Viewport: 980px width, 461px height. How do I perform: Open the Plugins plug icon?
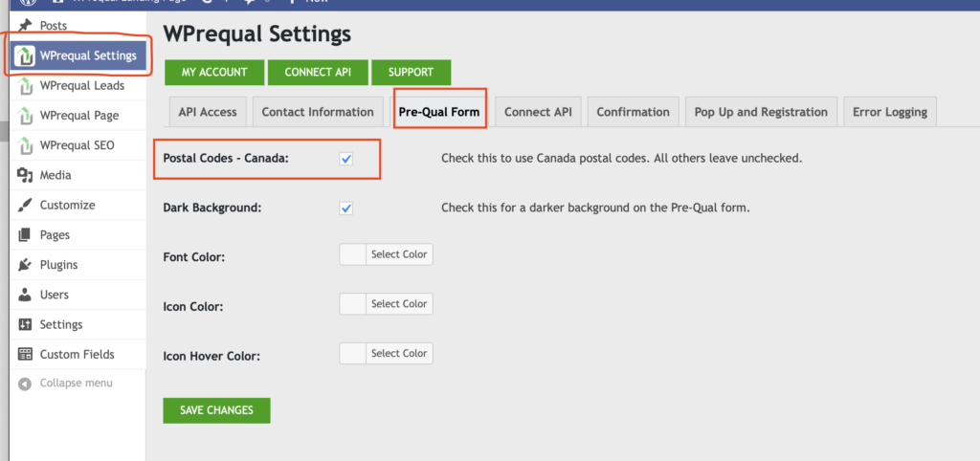pos(25,265)
